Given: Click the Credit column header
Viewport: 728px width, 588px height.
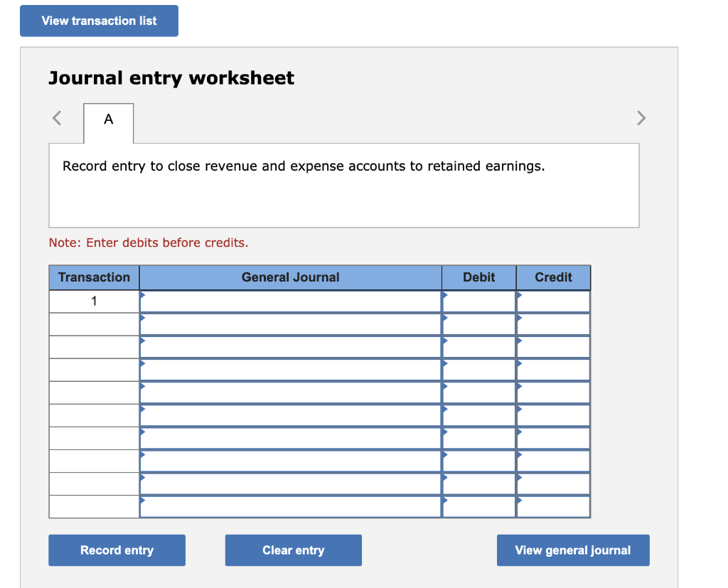Looking at the screenshot, I should (553, 277).
